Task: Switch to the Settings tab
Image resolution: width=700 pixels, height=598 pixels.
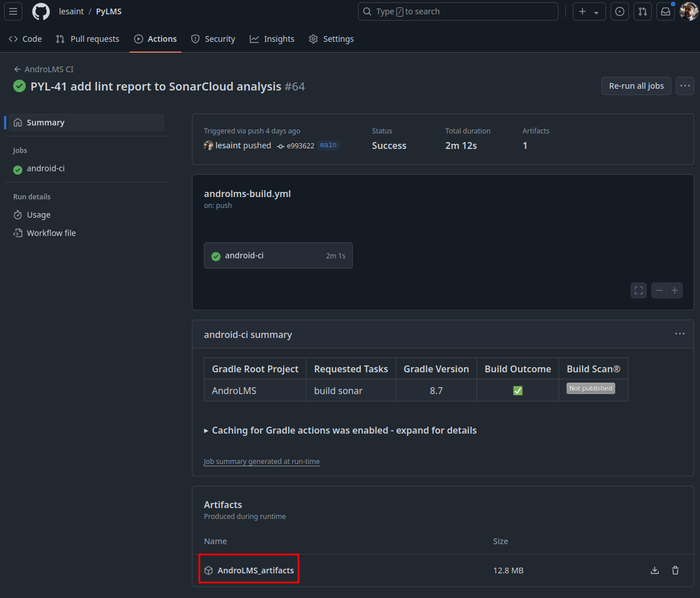Action: click(x=331, y=39)
